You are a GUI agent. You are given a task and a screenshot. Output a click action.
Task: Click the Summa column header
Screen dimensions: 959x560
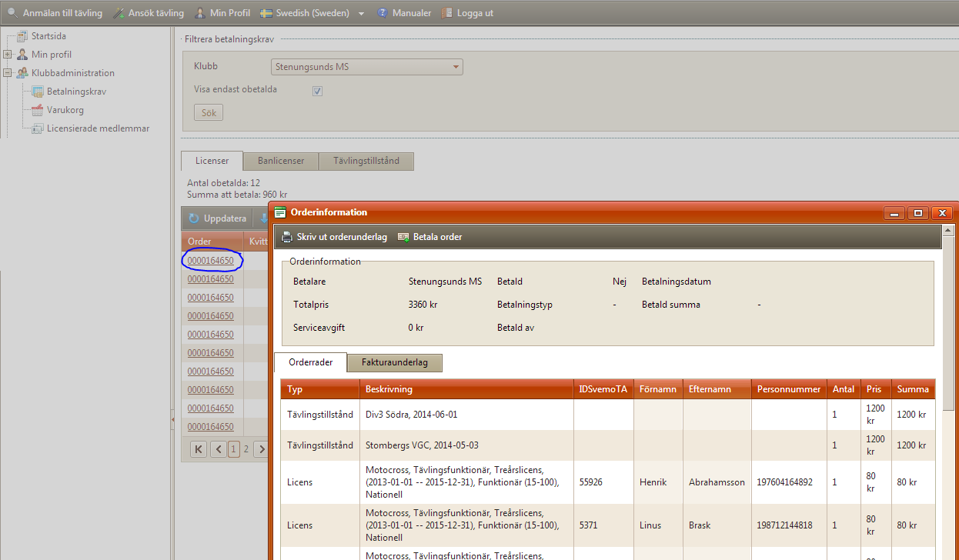coord(914,389)
